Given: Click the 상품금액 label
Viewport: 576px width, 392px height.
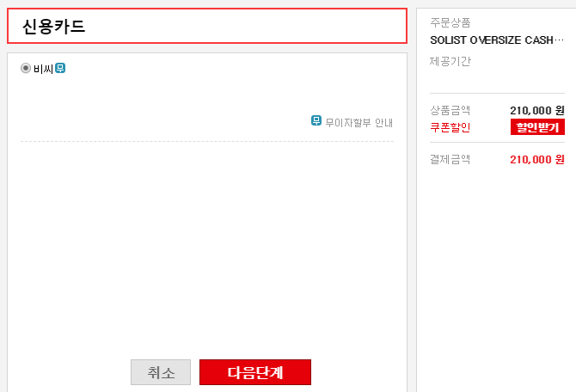Looking at the screenshot, I should click(x=450, y=110).
